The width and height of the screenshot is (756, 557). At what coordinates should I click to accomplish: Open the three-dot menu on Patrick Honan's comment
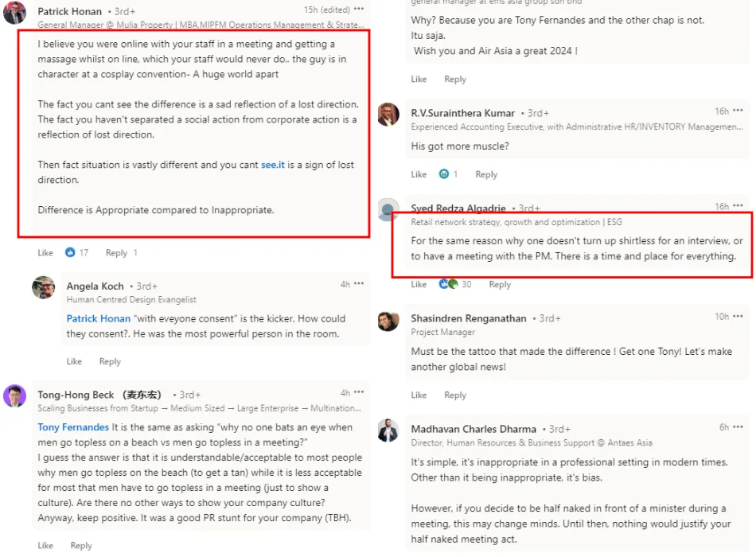359,10
